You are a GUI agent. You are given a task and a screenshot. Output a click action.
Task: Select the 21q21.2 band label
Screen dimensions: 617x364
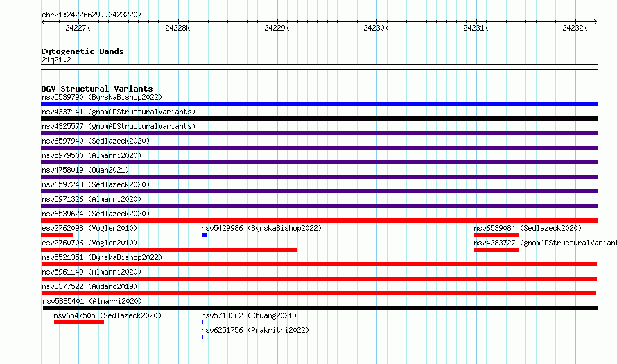pos(56,60)
